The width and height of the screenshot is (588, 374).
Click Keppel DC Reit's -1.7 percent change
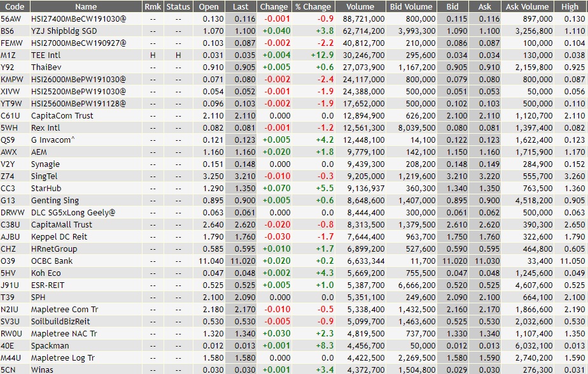[326, 236]
